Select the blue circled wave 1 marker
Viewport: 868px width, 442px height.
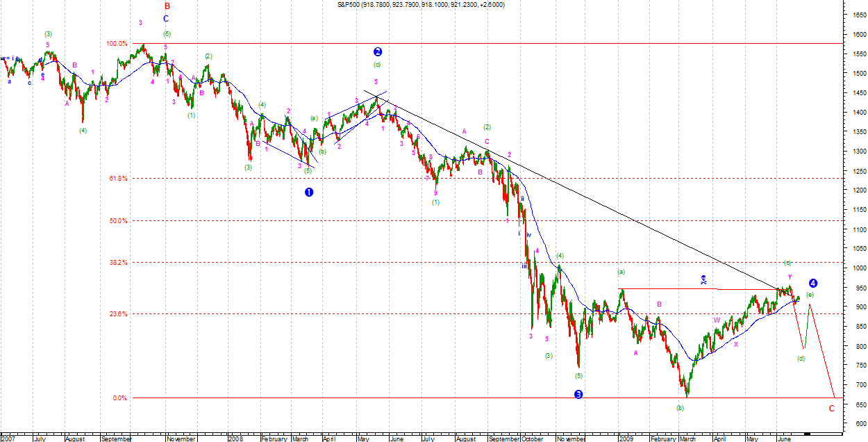coord(309,192)
